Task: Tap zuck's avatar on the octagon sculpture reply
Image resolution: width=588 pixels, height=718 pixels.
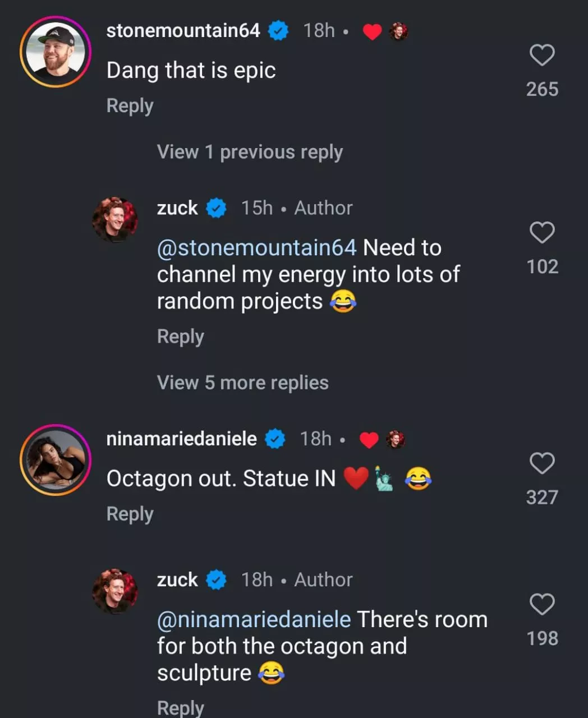Action: point(115,591)
